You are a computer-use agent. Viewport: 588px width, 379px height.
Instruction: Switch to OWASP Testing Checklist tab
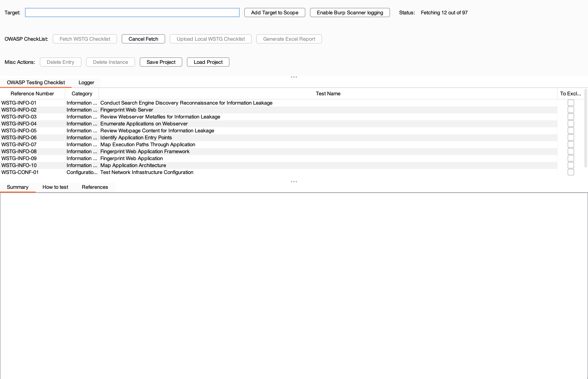coord(36,82)
